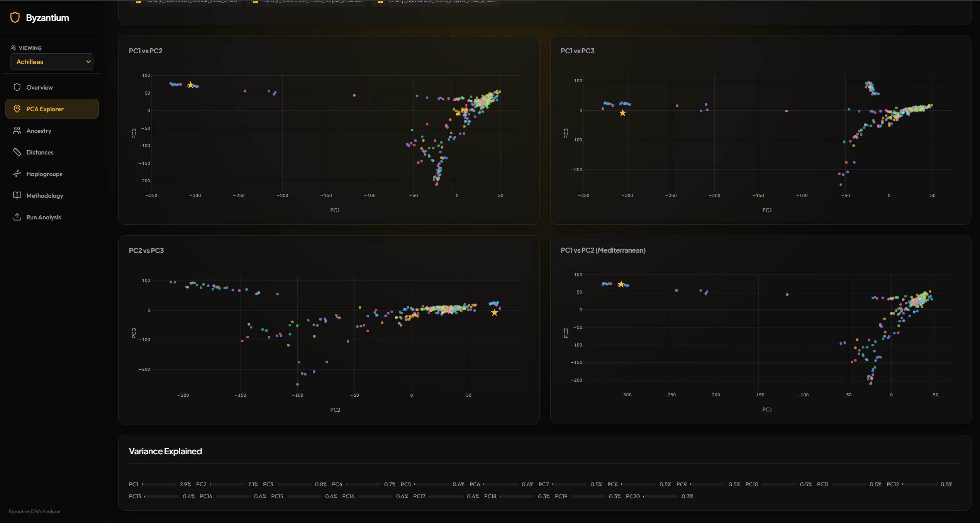Click the Run Analysis upload icon
The image size is (980, 523).
pos(17,217)
